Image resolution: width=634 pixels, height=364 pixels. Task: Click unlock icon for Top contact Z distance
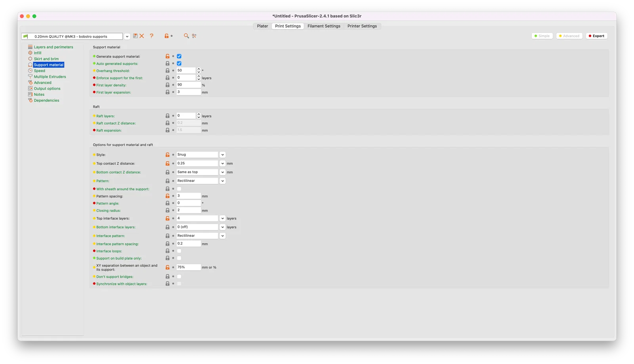click(167, 164)
